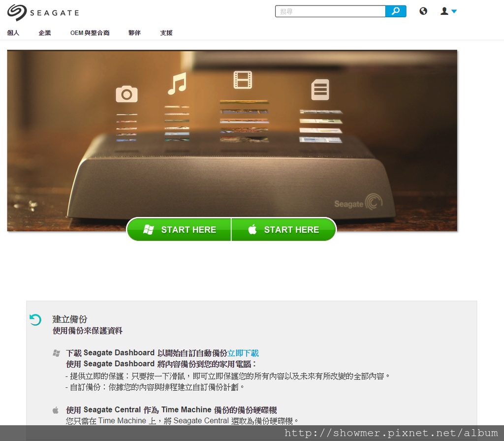Open the 支援 menu
This screenshot has height=441, width=504.
[x=166, y=33]
